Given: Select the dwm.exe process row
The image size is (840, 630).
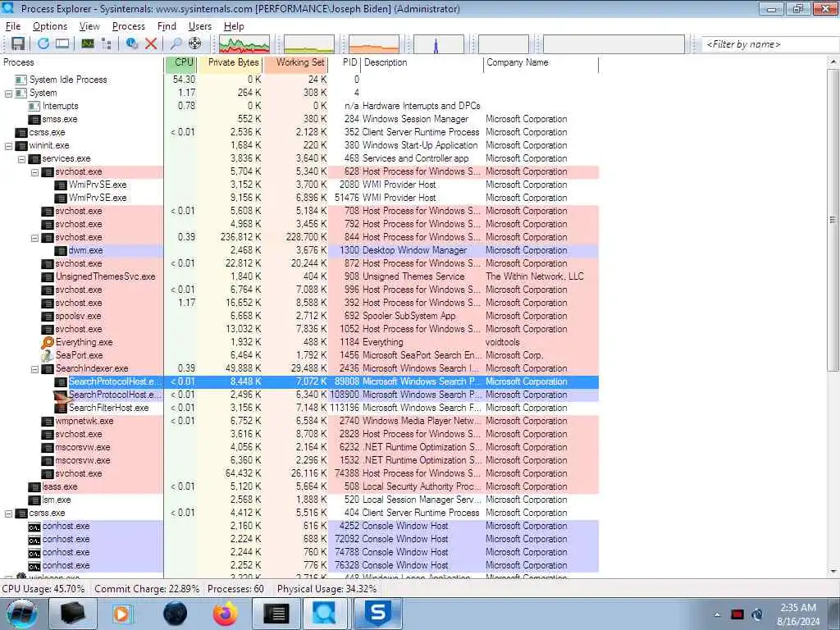Looking at the screenshot, I should click(x=299, y=251).
